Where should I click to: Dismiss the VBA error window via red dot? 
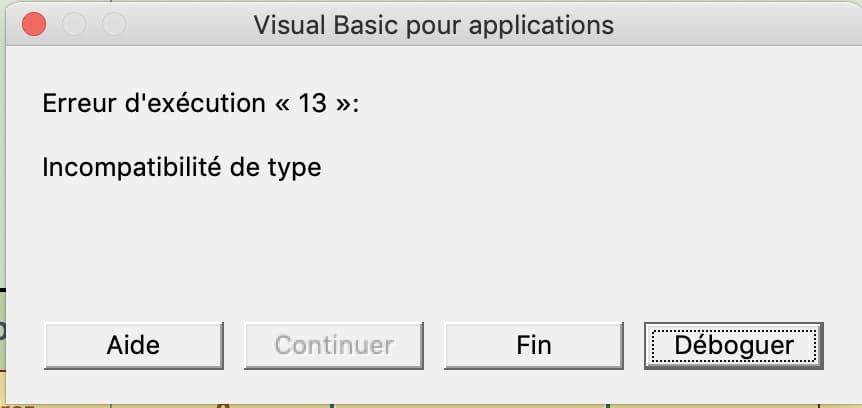33,23
